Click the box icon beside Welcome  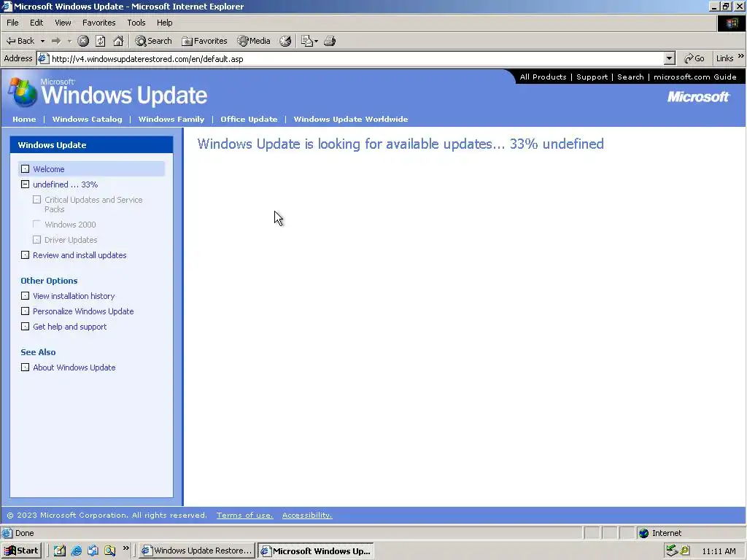tap(26, 169)
